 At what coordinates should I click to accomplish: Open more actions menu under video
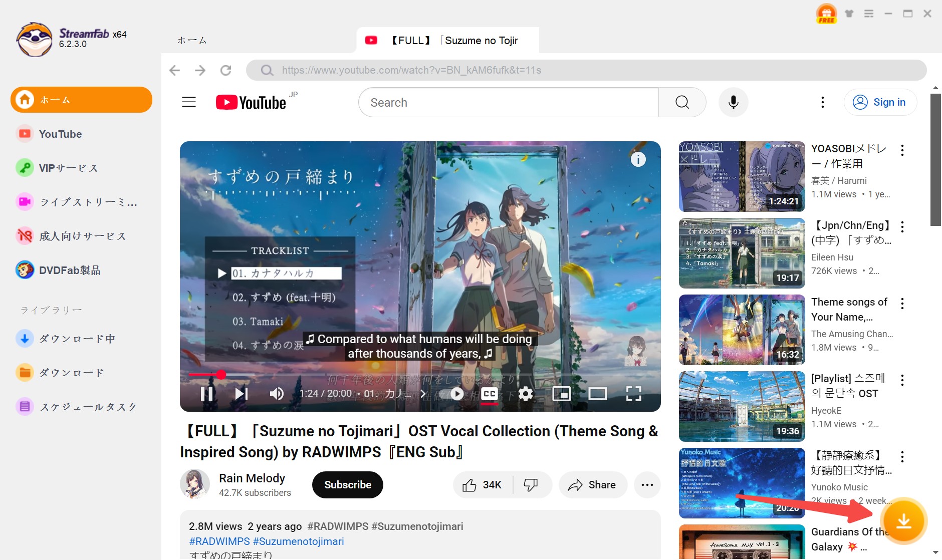point(647,485)
